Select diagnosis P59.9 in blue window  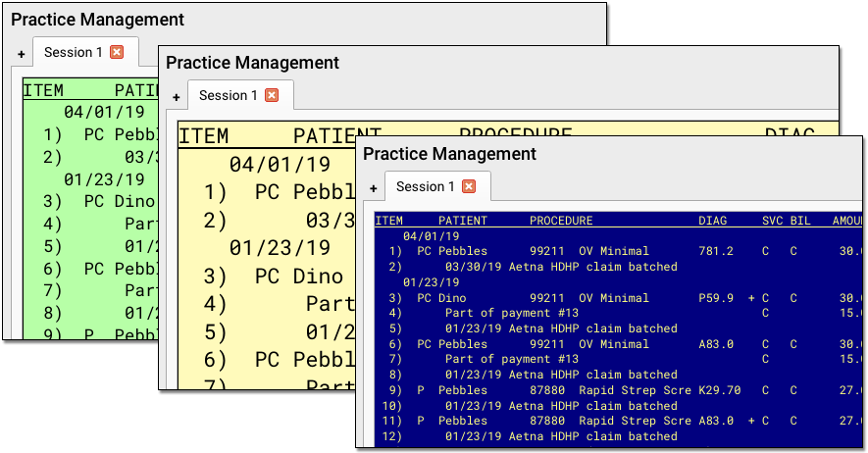coord(716,298)
